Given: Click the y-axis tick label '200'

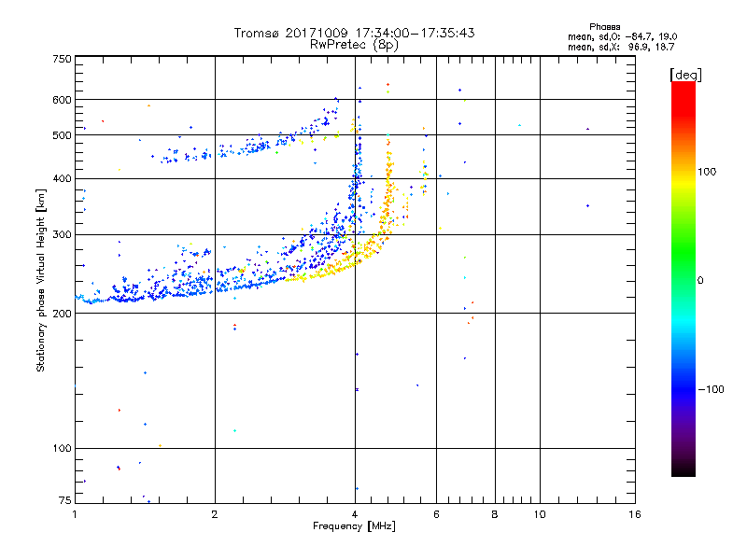Looking at the screenshot, I should point(62,314).
